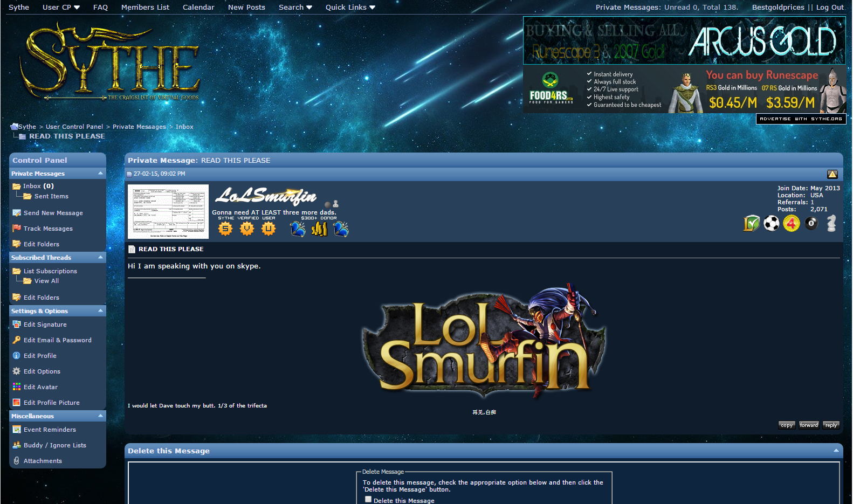853x504 pixels.
Task: Open the FAQ menu item
Action: point(100,7)
